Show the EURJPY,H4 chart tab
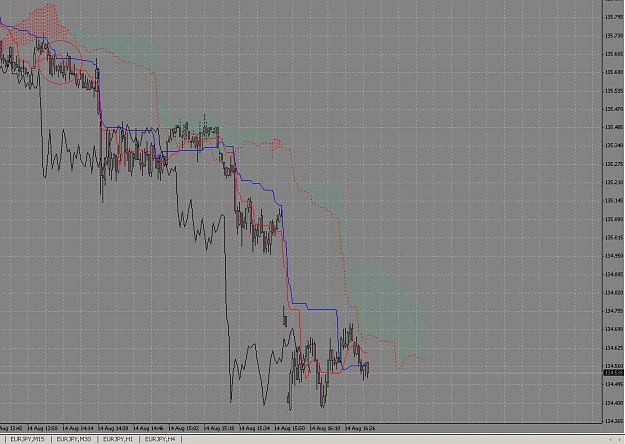Screen dimensions: 625x444 160,439
